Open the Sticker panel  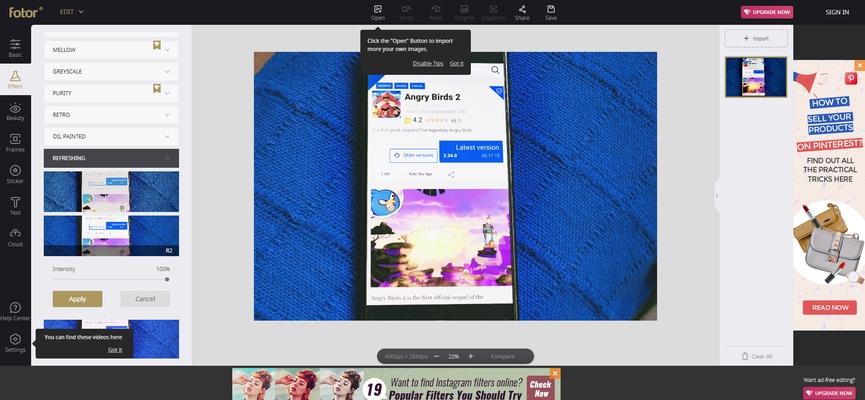tap(15, 174)
